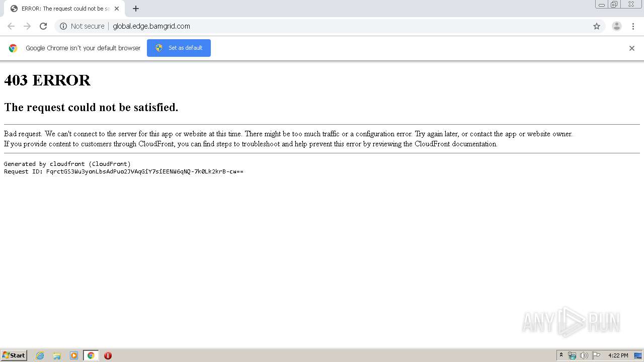Click the Request ID string

click(x=124, y=171)
